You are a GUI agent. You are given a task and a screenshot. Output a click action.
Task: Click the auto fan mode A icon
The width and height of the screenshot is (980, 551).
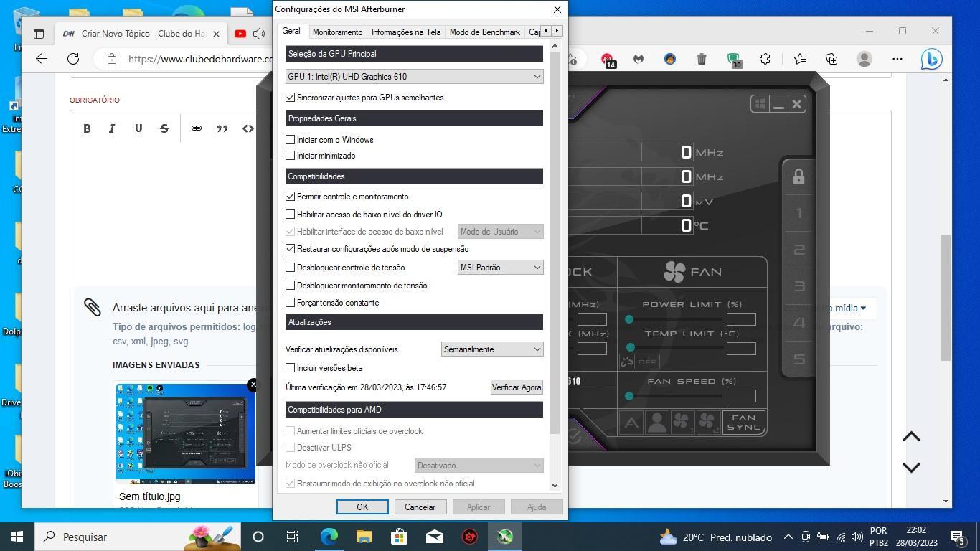(631, 423)
